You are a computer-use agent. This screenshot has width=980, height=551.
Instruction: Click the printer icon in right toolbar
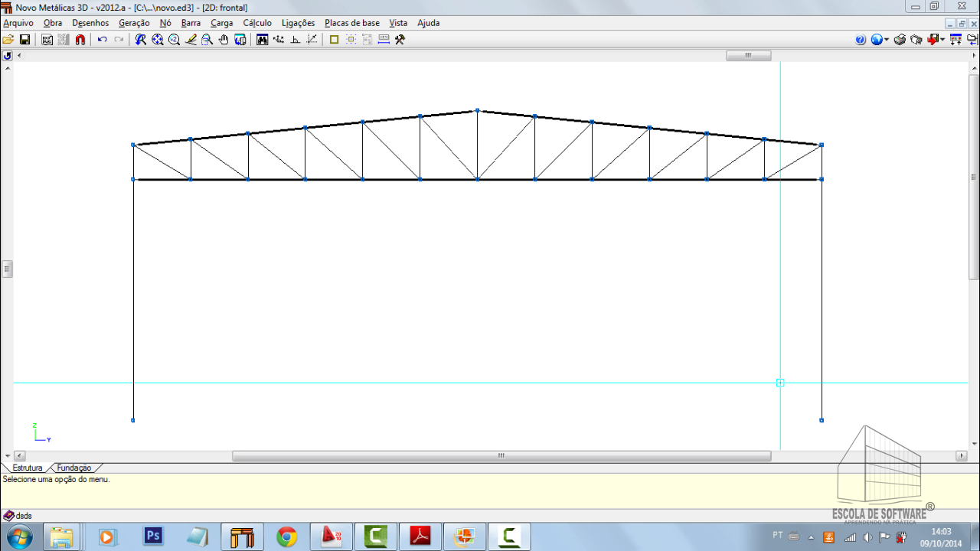[x=900, y=40]
